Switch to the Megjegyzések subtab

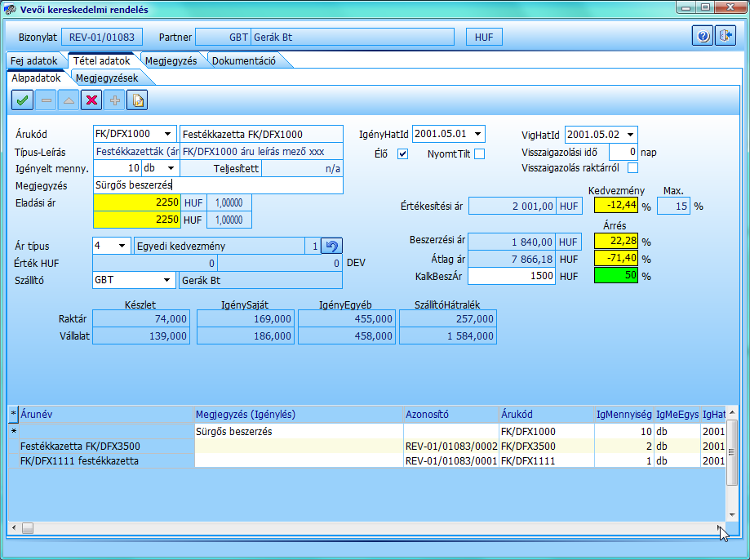pos(107,78)
